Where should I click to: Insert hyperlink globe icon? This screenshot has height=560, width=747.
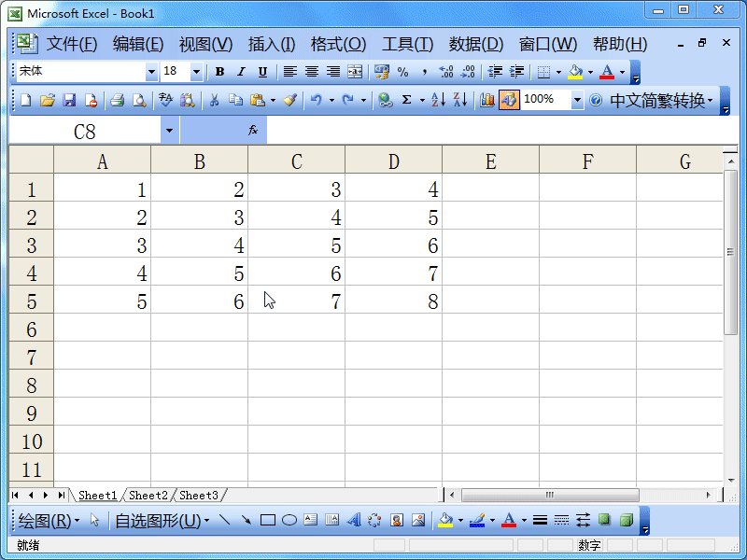tap(385, 101)
